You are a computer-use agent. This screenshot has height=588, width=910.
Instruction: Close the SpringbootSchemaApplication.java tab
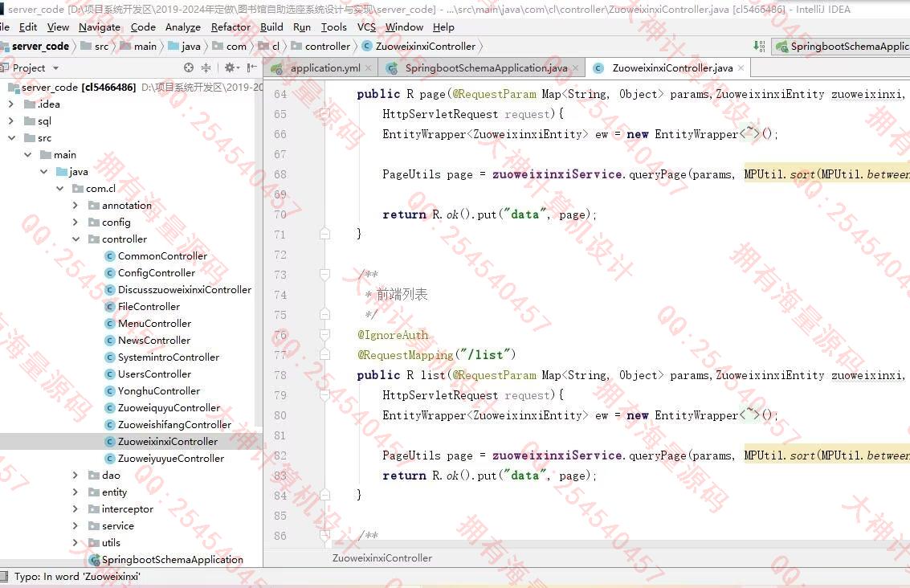(575, 68)
